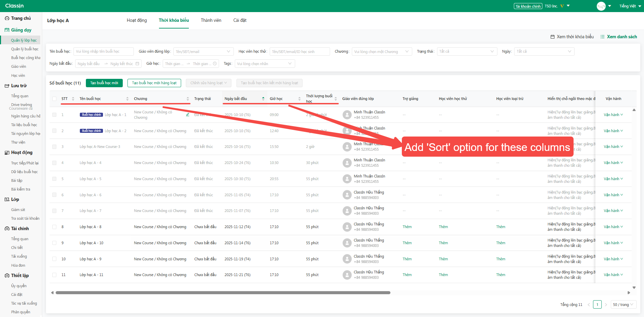The image size is (644, 317).
Task: Open the 'Trạng thái' filter dropdown
Action: [x=467, y=51]
